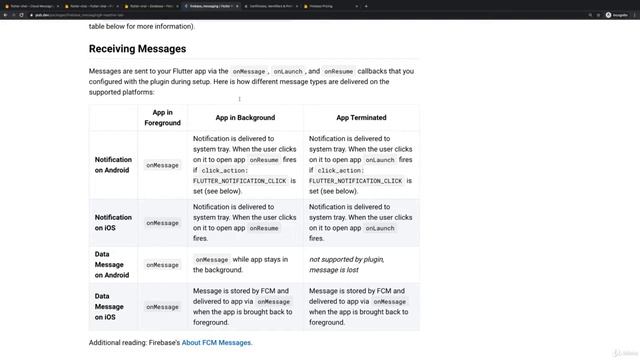Screen dimensions: 640x360
Task: Click the Notification on Android row label
Action: click(113, 165)
